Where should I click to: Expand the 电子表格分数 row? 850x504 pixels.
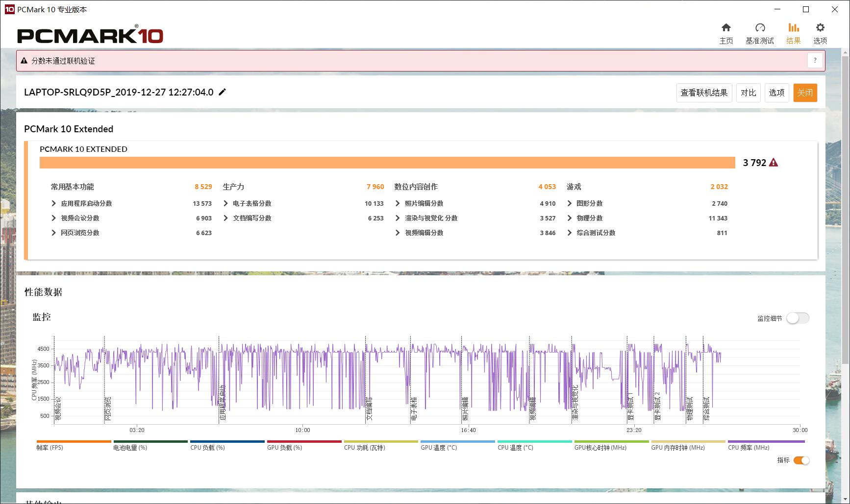(x=226, y=203)
